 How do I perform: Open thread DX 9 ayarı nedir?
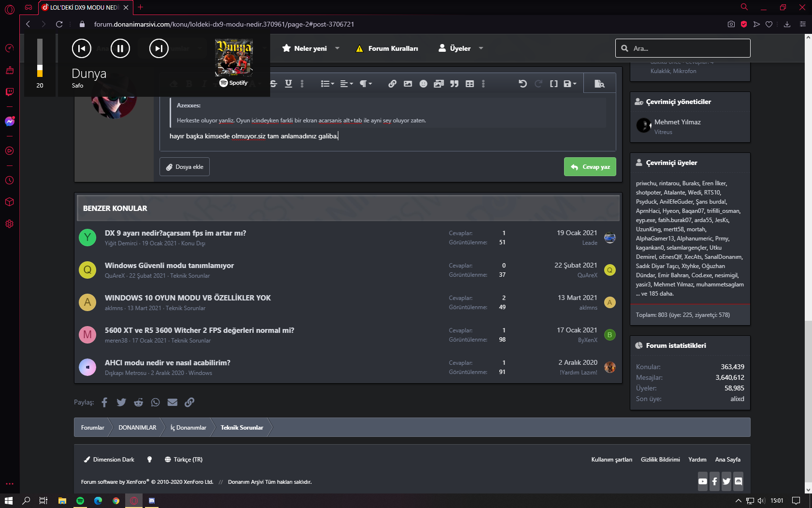(x=175, y=233)
